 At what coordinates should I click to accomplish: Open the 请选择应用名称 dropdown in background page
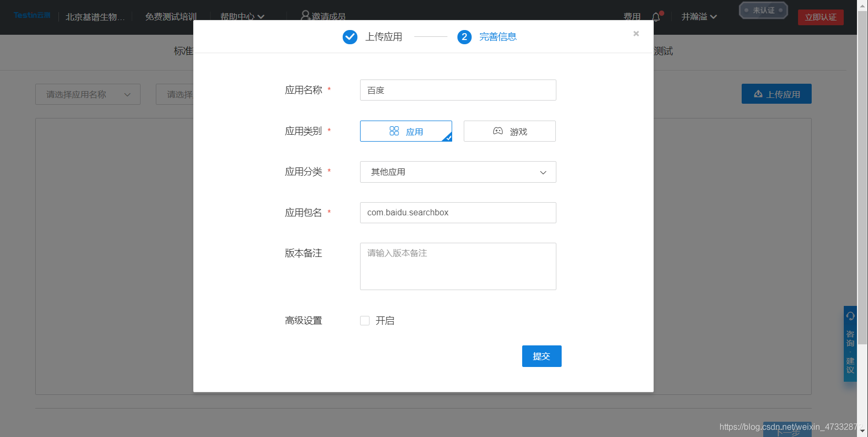pyautogui.click(x=88, y=94)
